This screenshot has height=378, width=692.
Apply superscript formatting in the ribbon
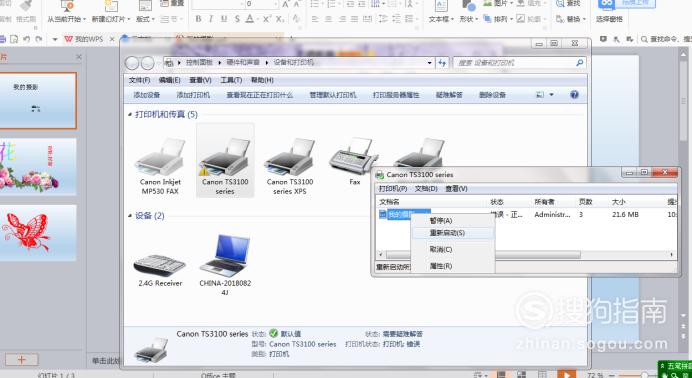click(267, 19)
